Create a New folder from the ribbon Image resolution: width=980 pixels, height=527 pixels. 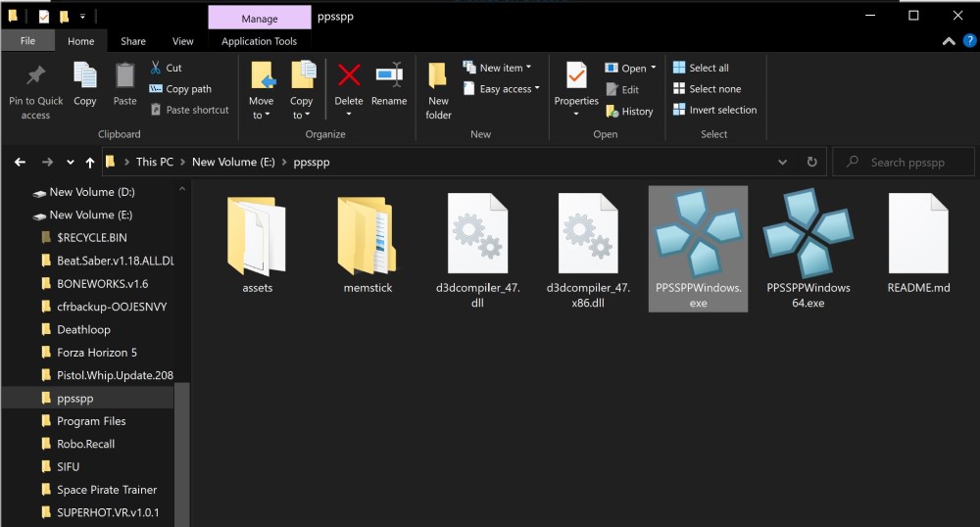(x=438, y=88)
